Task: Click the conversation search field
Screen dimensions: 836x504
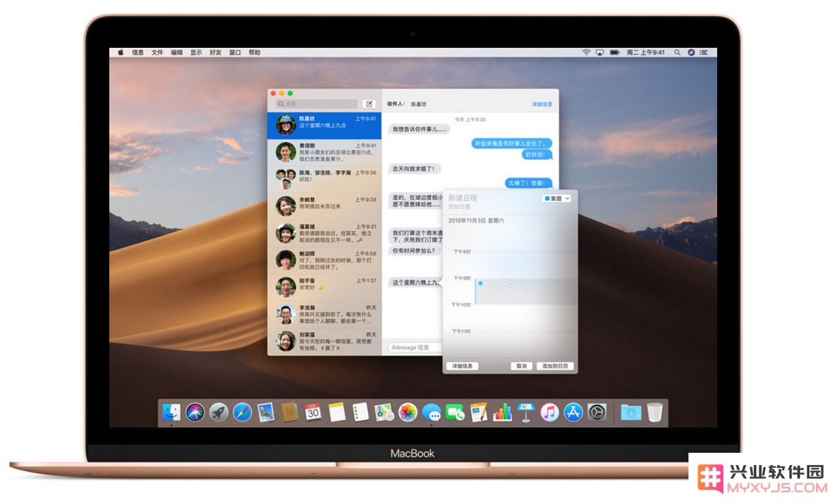Action: click(x=316, y=104)
